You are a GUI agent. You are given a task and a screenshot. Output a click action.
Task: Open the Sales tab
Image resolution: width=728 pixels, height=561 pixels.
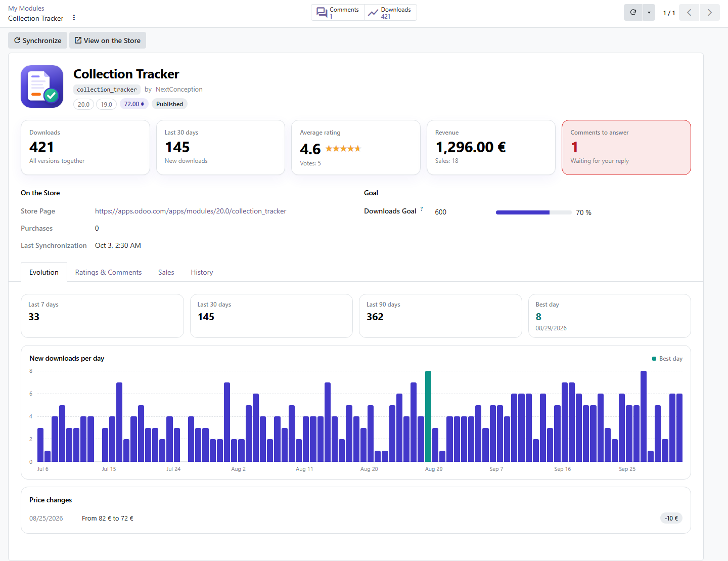click(166, 272)
